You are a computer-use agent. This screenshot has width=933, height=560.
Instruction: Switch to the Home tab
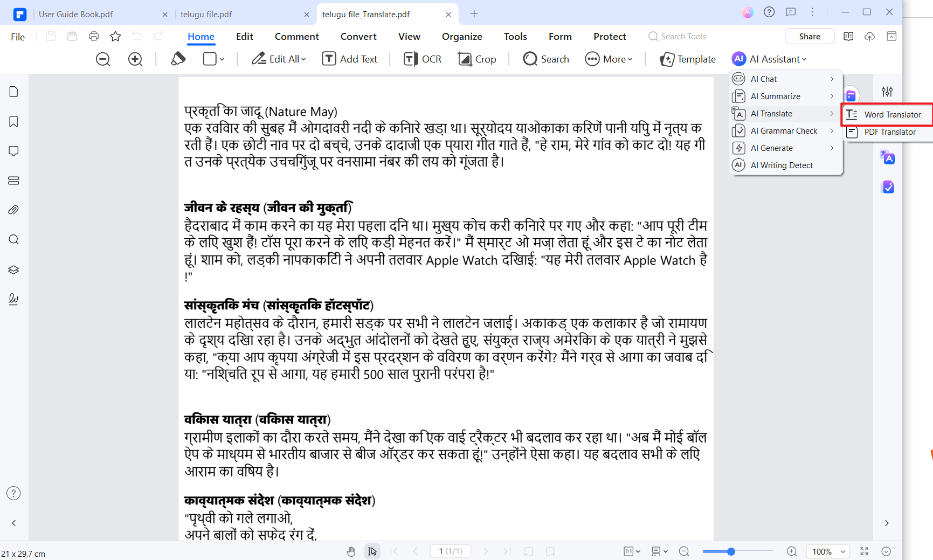tap(201, 37)
